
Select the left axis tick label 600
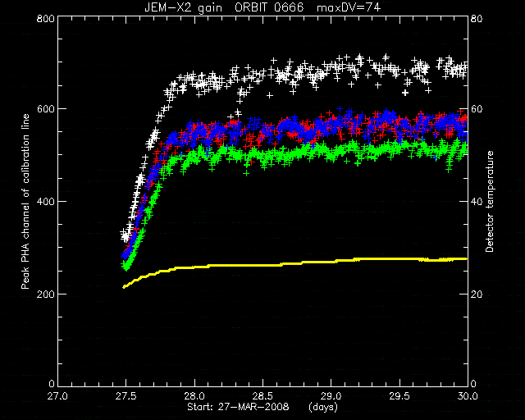[x=46, y=109]
